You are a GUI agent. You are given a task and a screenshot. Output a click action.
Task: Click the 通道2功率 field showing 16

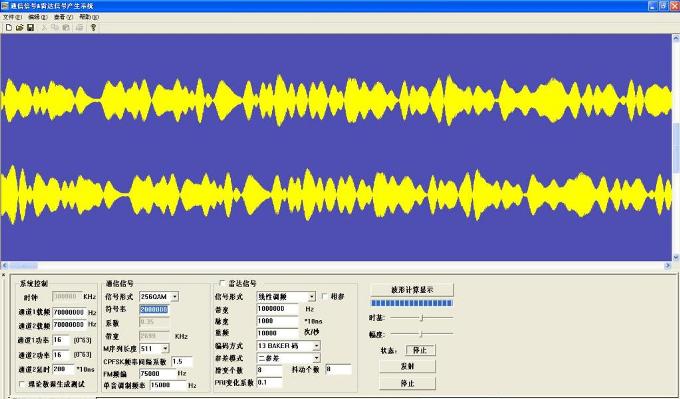click(61, 355)
